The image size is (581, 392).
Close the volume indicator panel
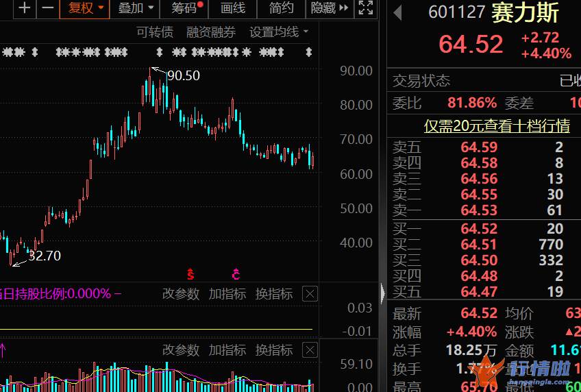[310, 350]
